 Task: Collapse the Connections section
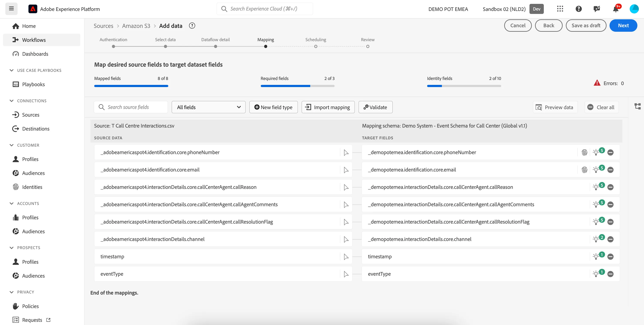12,101
